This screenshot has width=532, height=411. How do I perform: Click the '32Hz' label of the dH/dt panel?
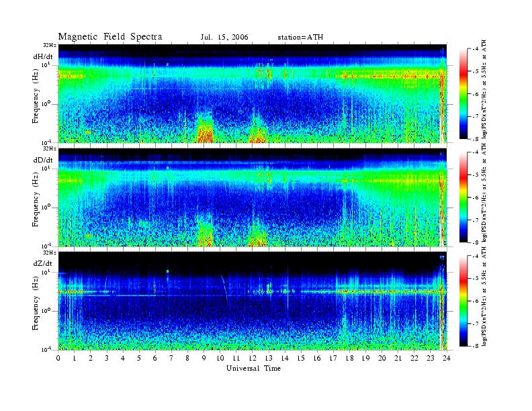coord(50,45)
